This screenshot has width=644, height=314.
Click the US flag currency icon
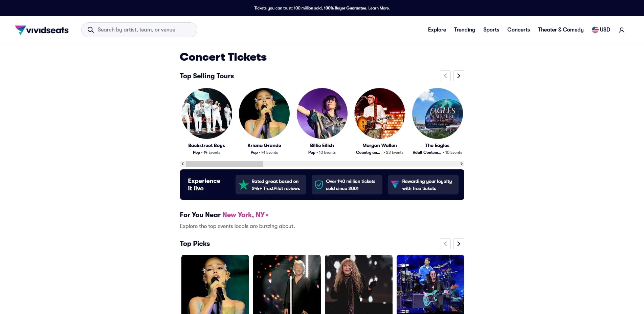(595, 30)
